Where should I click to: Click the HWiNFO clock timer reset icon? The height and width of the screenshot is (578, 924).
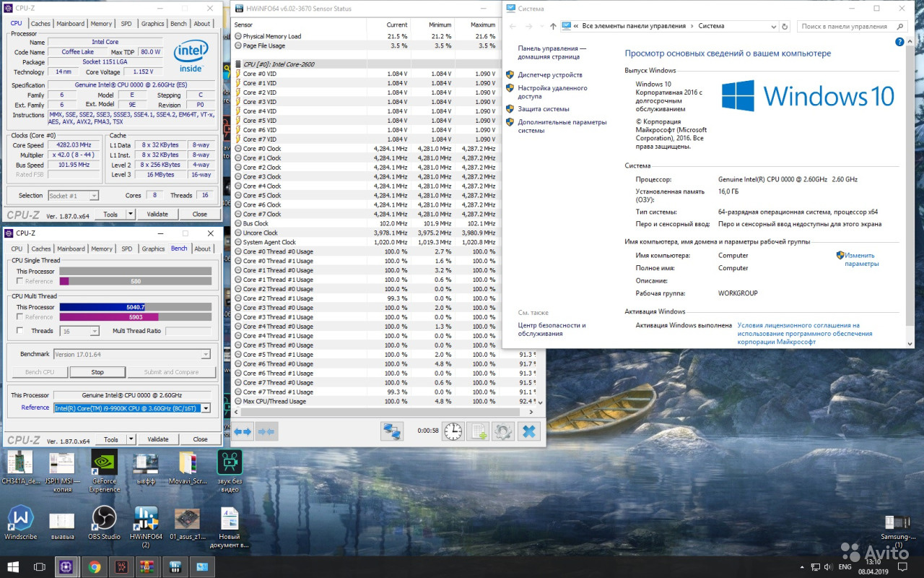(453, 431)
